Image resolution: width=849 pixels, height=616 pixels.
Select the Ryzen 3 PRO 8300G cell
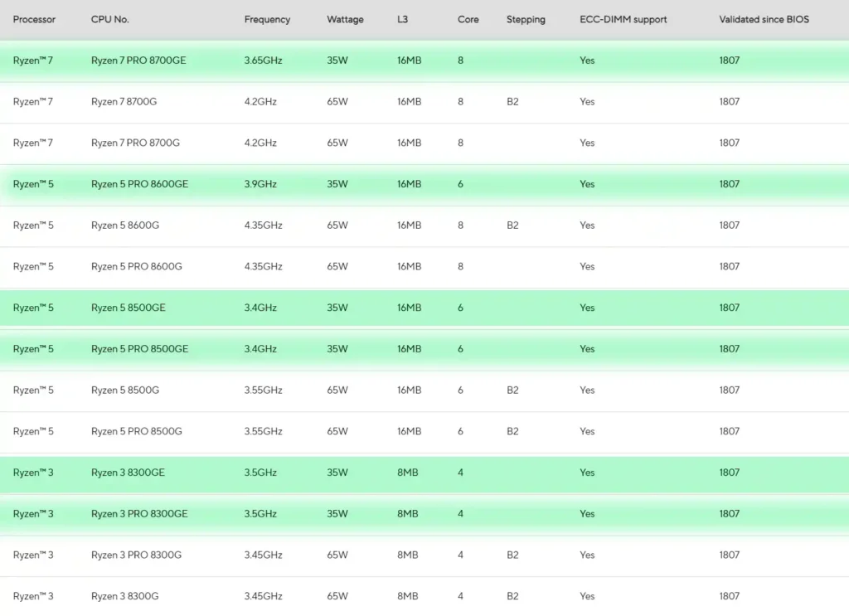[x=136, y=555]
